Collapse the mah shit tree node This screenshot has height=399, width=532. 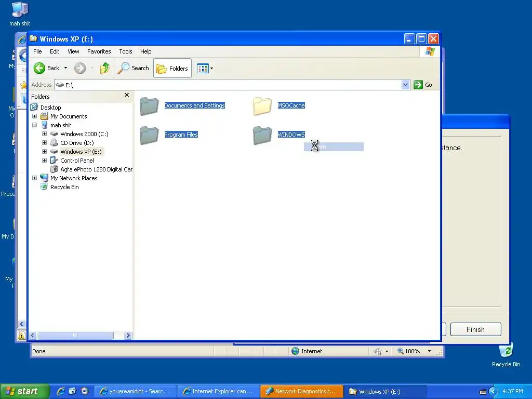pyautogui.click(x=35, y=125)
